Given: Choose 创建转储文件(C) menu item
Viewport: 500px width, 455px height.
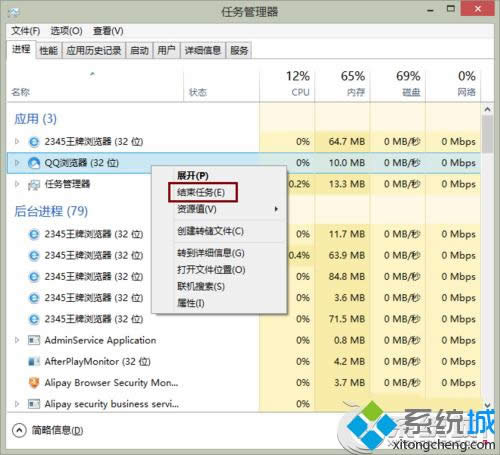Looking at the screenshot, I should (x=210, y=231).
